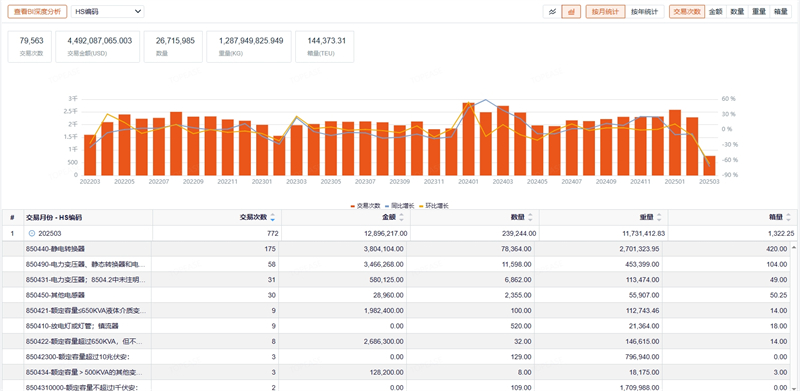
Task: Click row 85042300-额定容量超过10兆伏安
Action: tap(396, 356)
